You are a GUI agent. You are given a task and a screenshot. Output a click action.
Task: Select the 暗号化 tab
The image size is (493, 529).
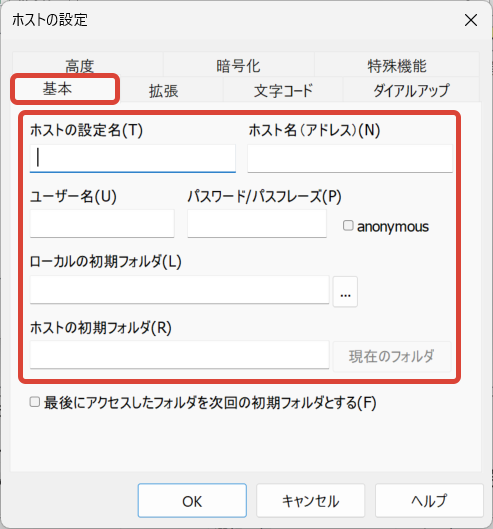tap(238, 65)
